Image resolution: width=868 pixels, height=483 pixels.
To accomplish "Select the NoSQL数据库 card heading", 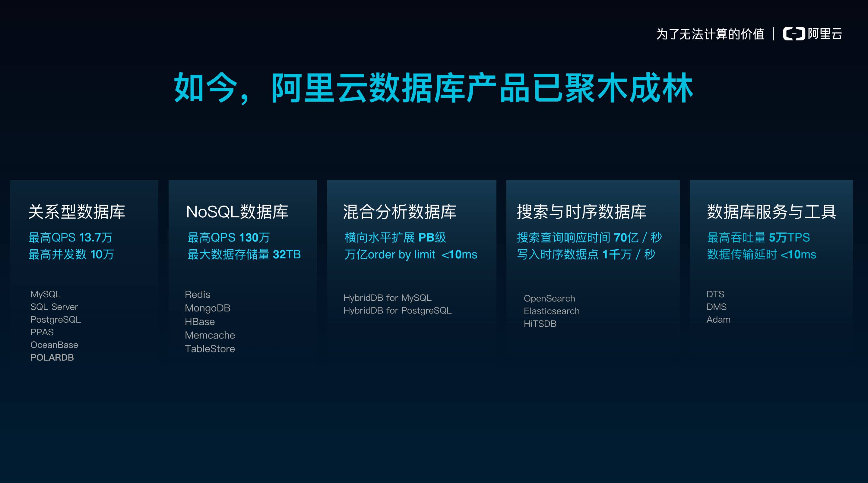I will coord(237,212).
